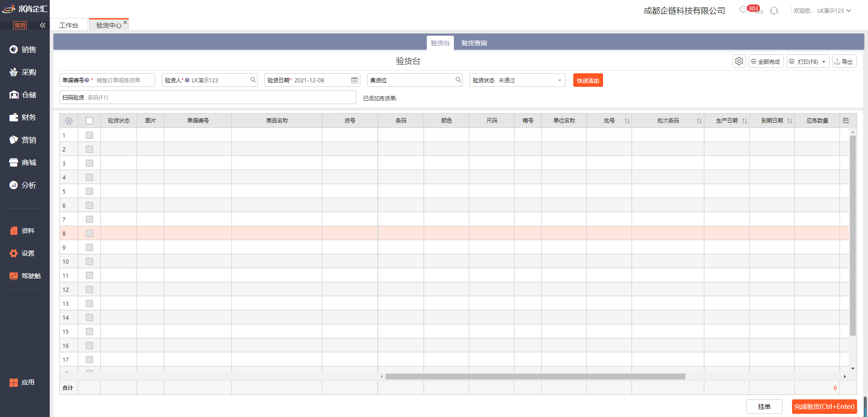Screen dimensions: 868x417
Task: Check the checkbox in row 8
Action: tap(90, 233)
